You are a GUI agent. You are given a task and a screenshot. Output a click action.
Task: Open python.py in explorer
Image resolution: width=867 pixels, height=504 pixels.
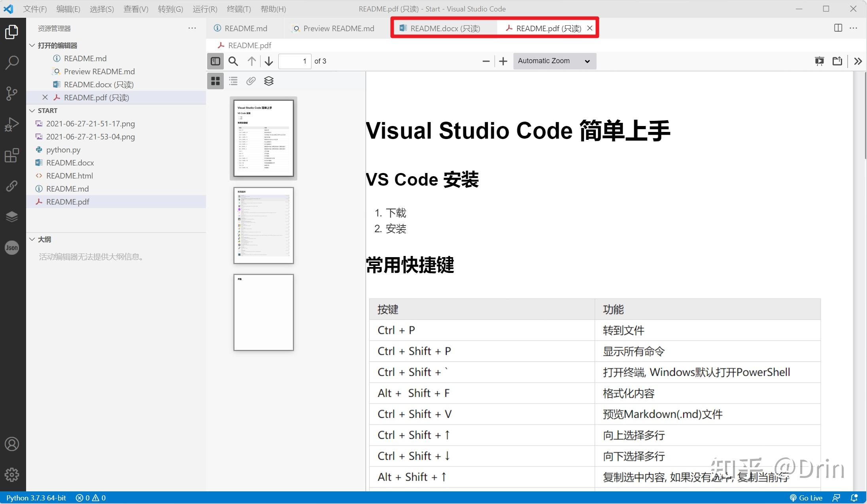pos(116,150)
